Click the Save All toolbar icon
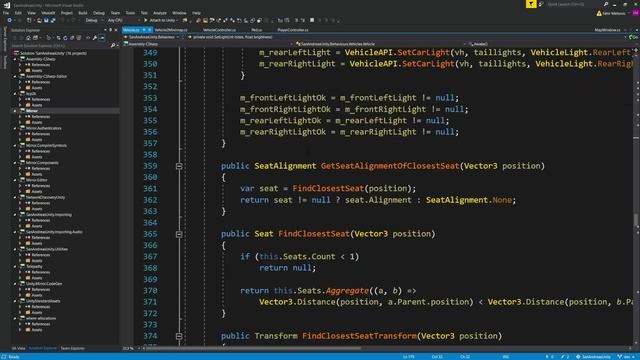640x360 pixels. pyautogui.click(x=53, y=20)
